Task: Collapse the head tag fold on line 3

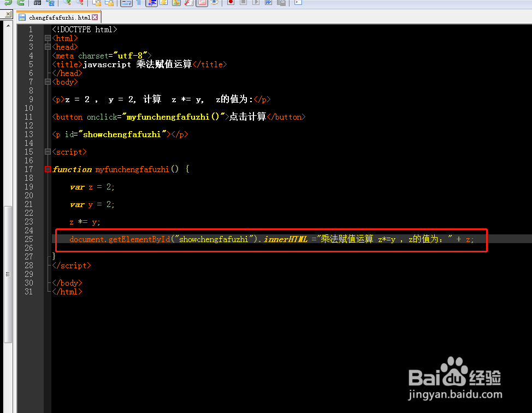Action: [x=48, y=47]
